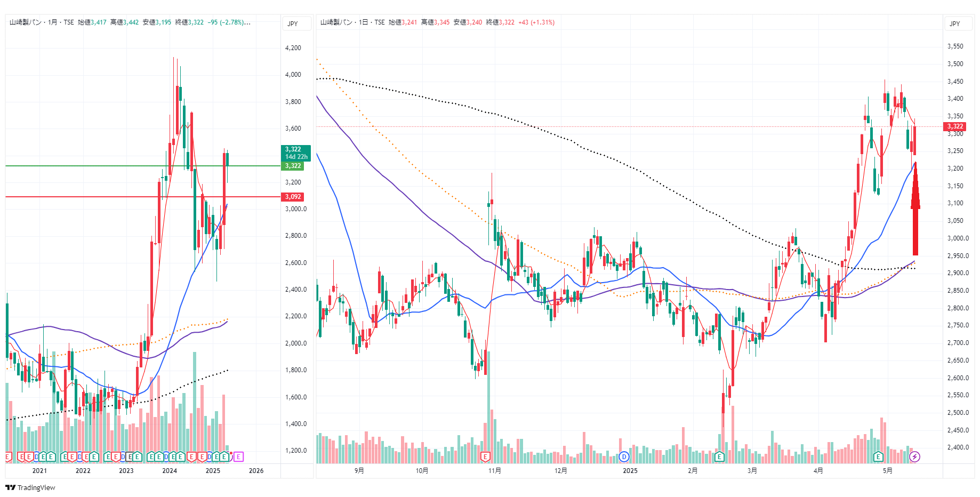
Task: Click 2023 on monthly time axis
Action: pyautogui.click(x=126, y=470)
